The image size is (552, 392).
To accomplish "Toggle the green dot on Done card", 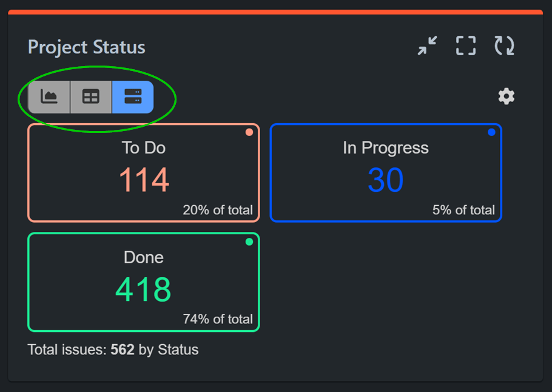I will click(x=249, y=242).
